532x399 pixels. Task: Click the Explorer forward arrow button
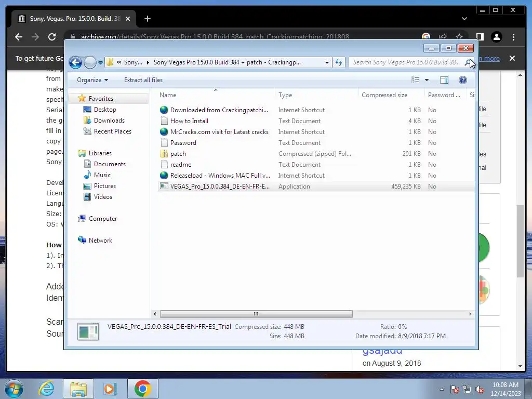[90, 62]
